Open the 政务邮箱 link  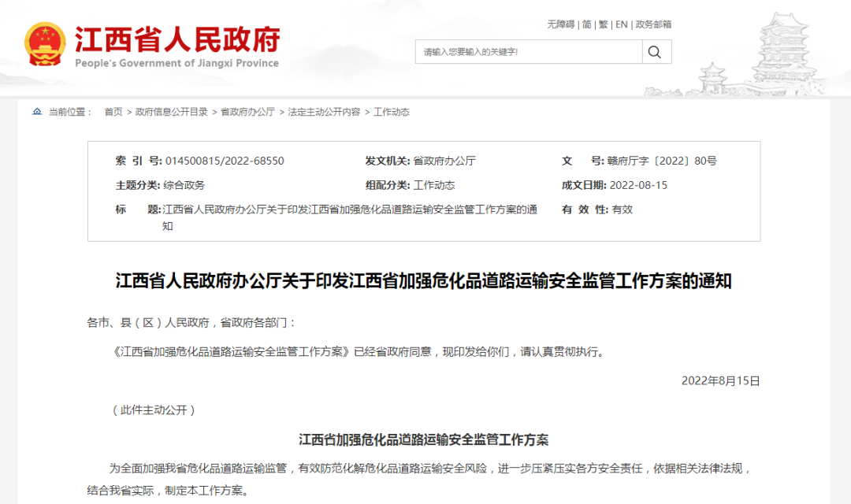pos(653,24)
